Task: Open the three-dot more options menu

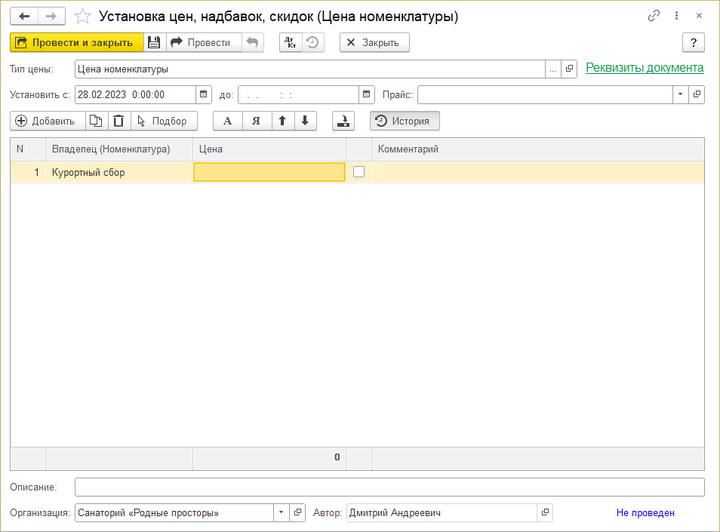Action: tap(677, 16)
